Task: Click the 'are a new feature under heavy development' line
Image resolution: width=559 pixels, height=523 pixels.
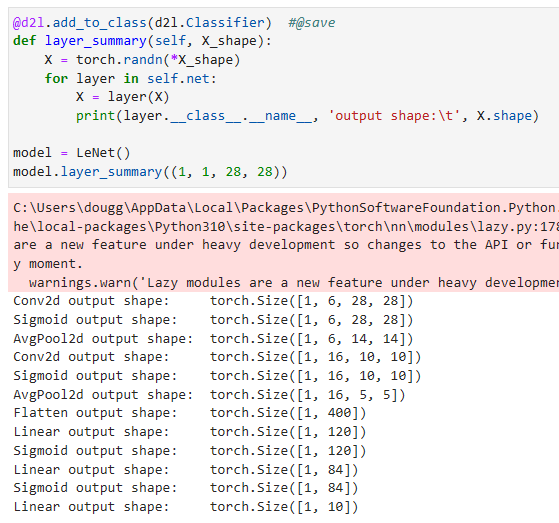Action: tap(286, 245)
